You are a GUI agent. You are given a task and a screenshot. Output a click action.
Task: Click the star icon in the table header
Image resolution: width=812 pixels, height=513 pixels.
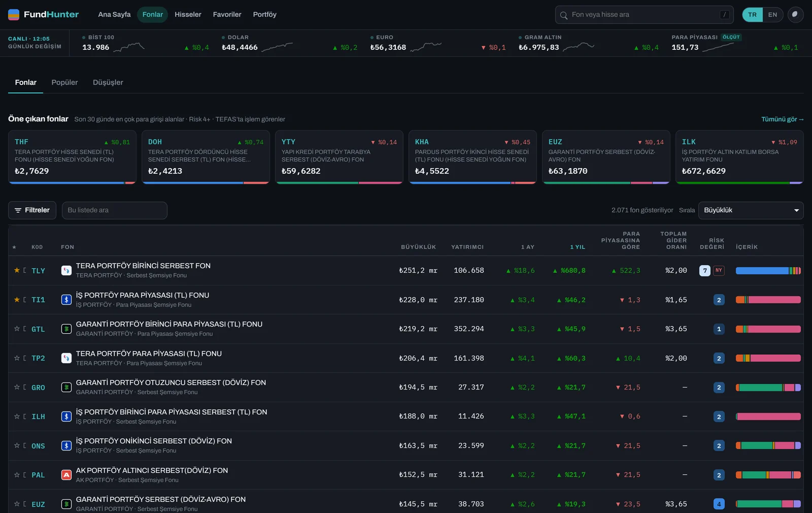14,247
